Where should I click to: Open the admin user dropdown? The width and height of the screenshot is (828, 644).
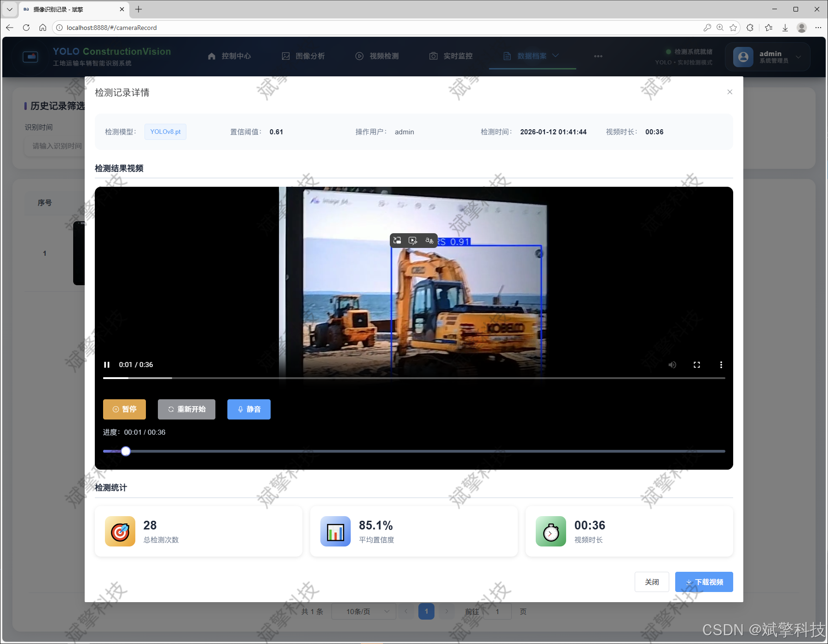point(767,57)
